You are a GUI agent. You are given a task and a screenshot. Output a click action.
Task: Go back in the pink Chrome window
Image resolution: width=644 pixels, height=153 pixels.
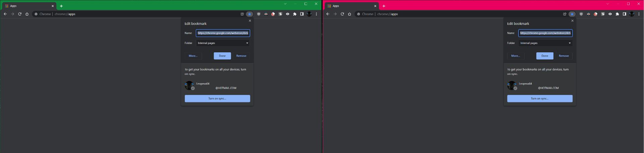[x=328, y=14]
